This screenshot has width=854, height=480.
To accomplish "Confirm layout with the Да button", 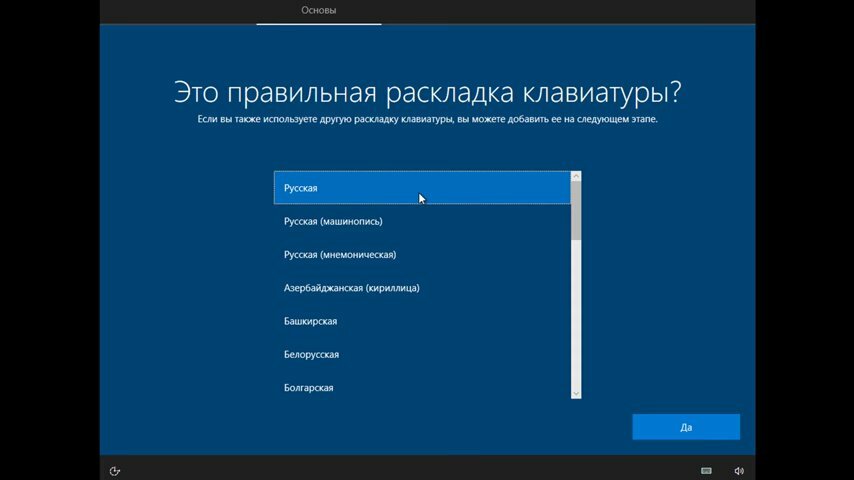I will (686, 427).
